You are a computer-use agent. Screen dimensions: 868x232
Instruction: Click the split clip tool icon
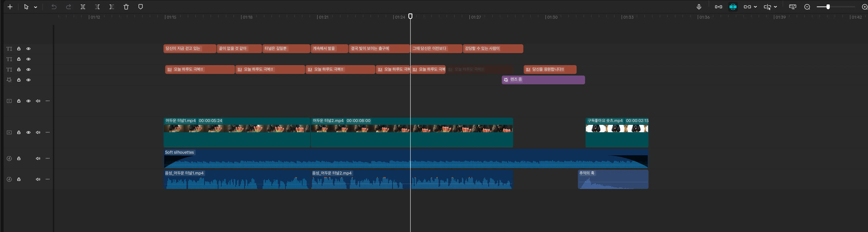click(83, 7)
